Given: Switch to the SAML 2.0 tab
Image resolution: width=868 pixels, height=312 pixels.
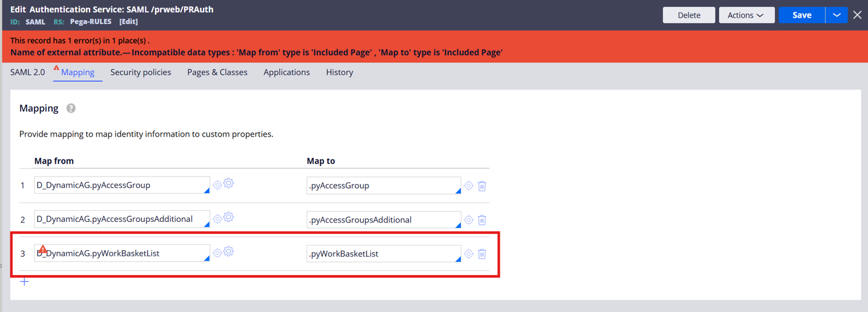Looking at the screenshot, I should [x=28, y=72].
